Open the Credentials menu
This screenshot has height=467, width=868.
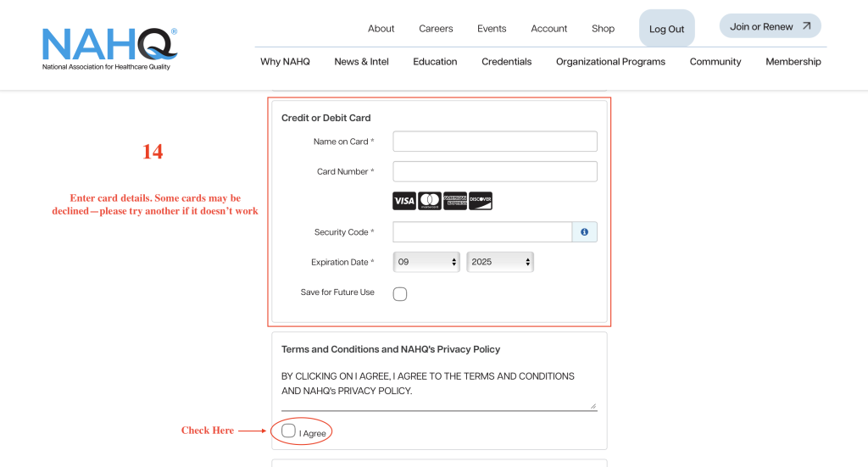tap(507, 61)
